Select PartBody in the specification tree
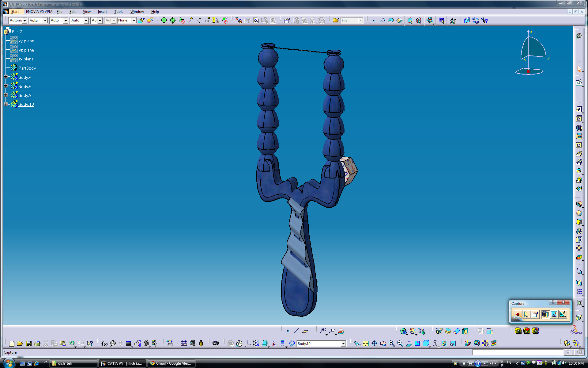This screenshot has width=588, height=368. pyautogui.click(x=27, y=68)
